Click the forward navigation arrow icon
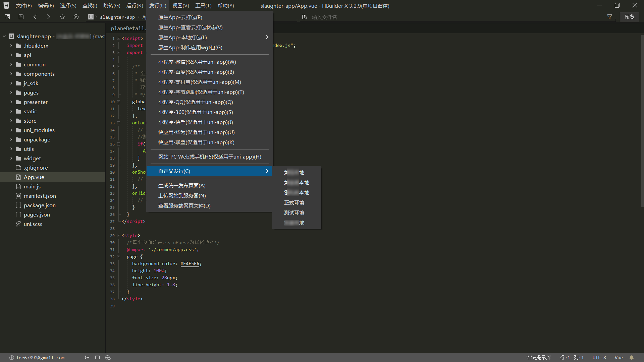The image size is (644, 362). click(x=49, y=17)
